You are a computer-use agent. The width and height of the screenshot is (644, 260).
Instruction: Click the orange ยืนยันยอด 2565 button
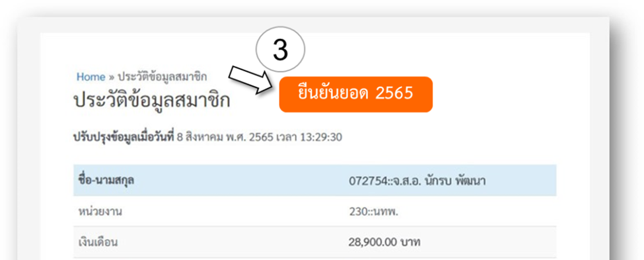[355, 94]
